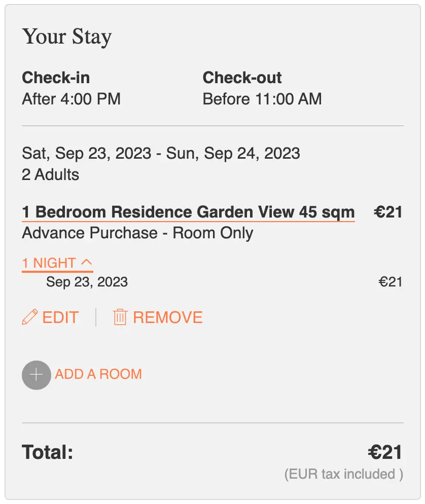Open the 1 Bedroom Residence Garden View link
Image resolution: width=425 pixels, height=504 pixels.
(x=188, y=212)
